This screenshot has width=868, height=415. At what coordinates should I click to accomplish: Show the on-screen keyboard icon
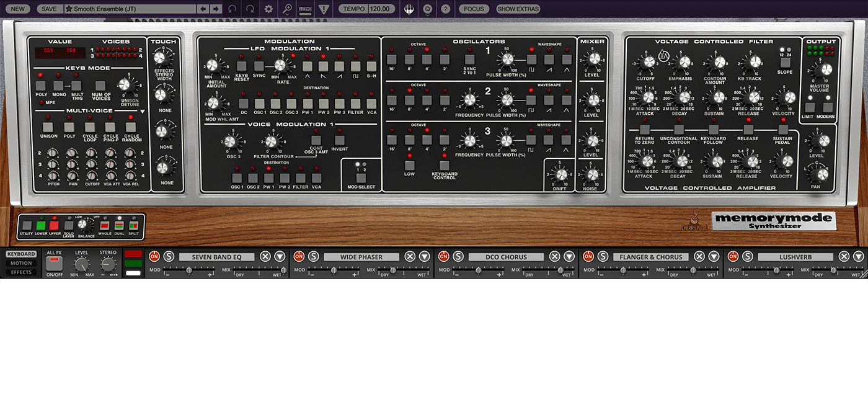point(409,9)
